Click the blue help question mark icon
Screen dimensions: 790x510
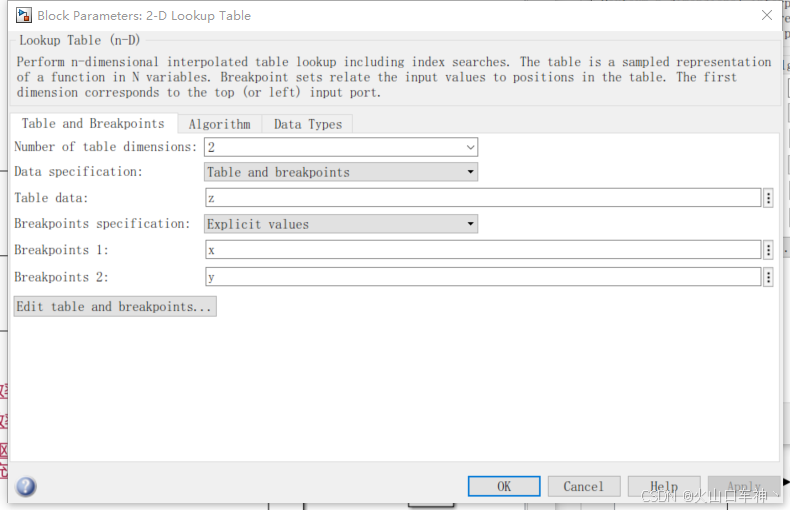point(26,486)
